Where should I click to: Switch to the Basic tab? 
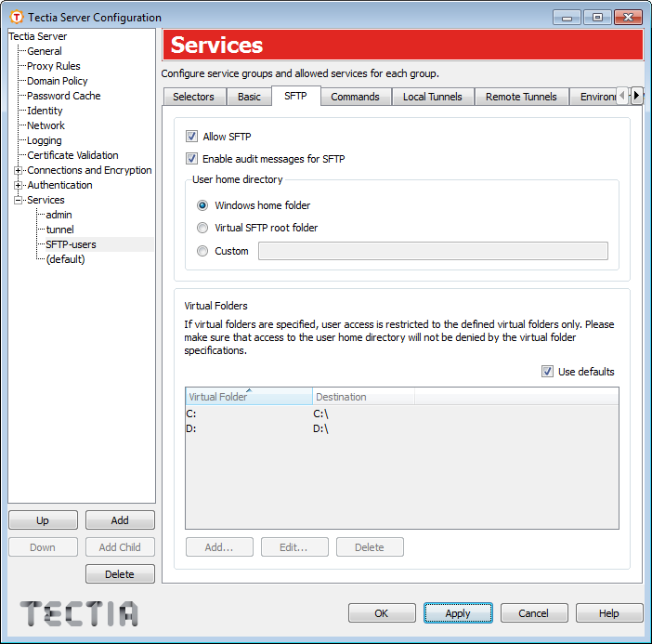click(249, 97)
